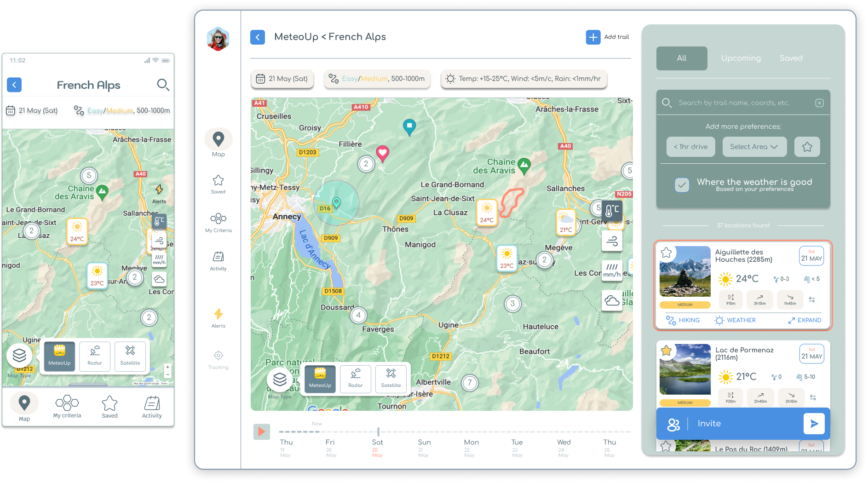Open the Activity sidebar item
This screenshot has height=483, width=868.
tap(218, 260)
